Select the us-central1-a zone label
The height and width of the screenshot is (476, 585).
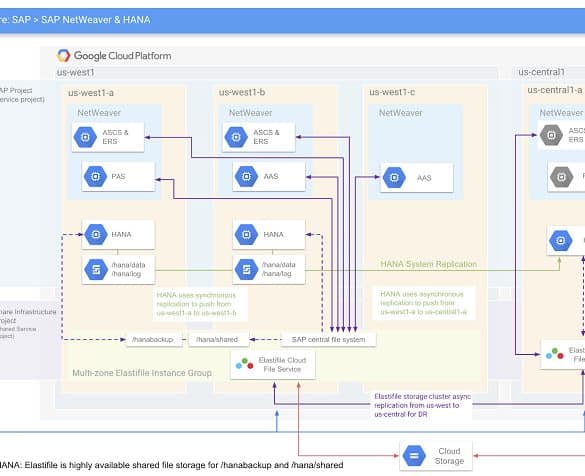pyautogui.click(x=555, y=90)
